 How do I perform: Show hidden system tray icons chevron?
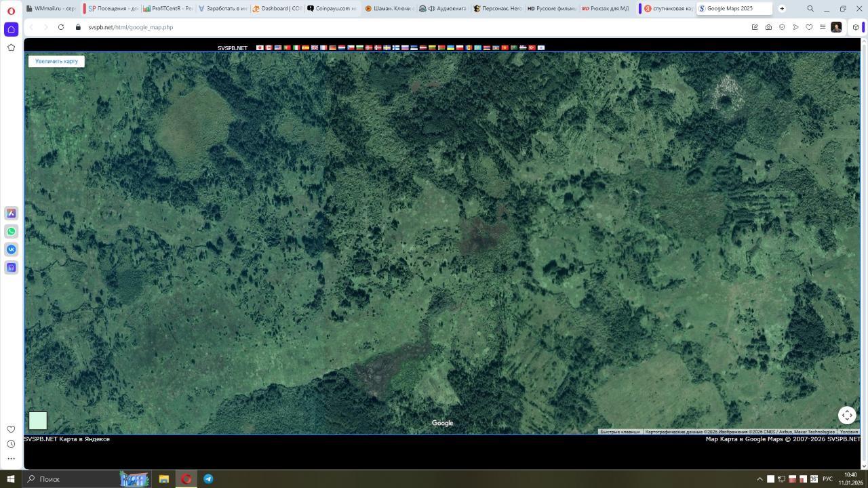coord(759,479)
